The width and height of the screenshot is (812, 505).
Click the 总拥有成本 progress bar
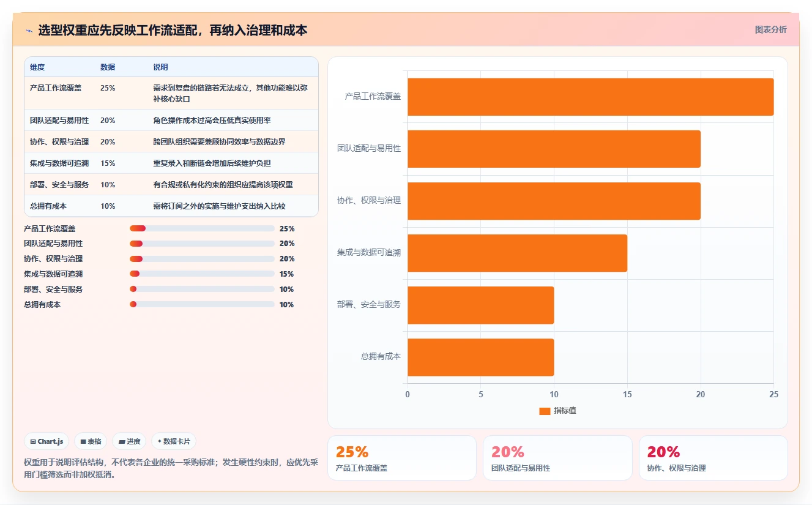pyautogui.click(x=202, y=304)
